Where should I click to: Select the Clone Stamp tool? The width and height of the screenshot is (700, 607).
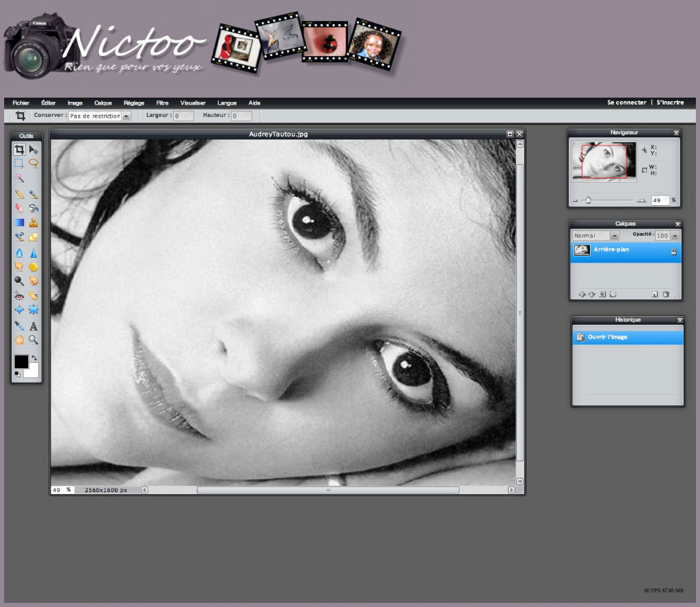pyautogui.click(x=33, y=221)
